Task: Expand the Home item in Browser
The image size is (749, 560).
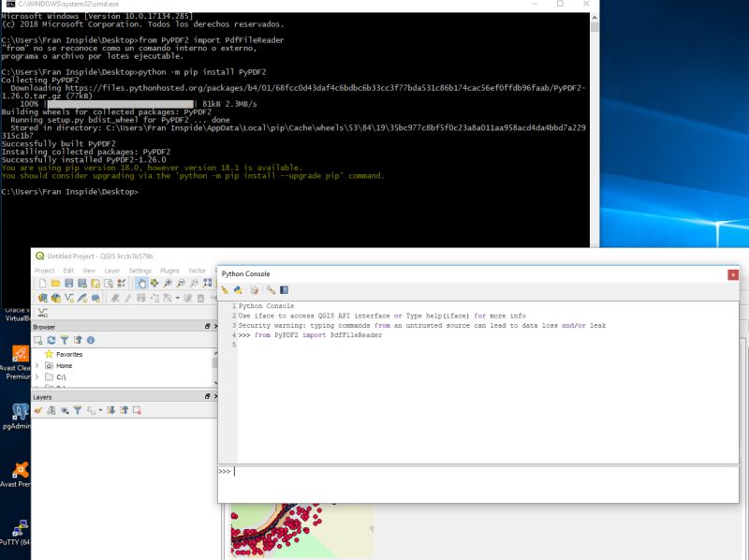Action: click(37, 365)
